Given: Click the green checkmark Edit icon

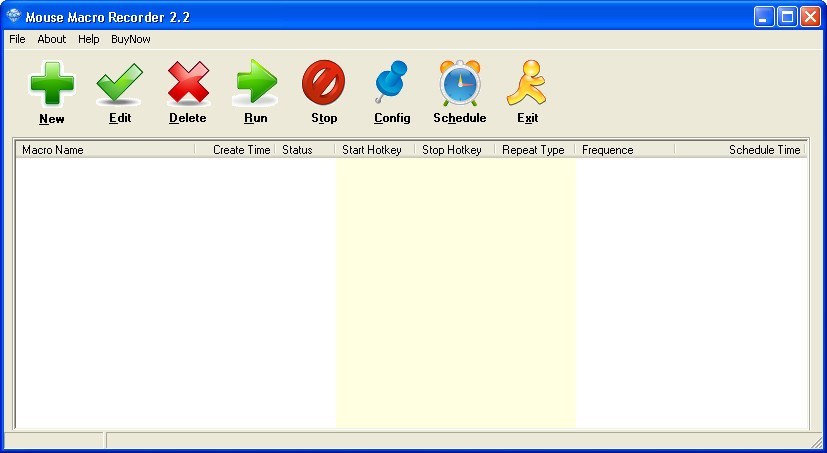Looking at the screenshot, I should 120,83.
